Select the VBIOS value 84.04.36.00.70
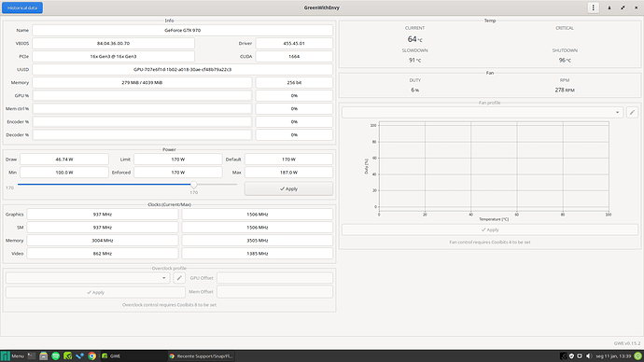Image resolution: width=644 pixels, height=362 pixels. [x=113, y=43]
